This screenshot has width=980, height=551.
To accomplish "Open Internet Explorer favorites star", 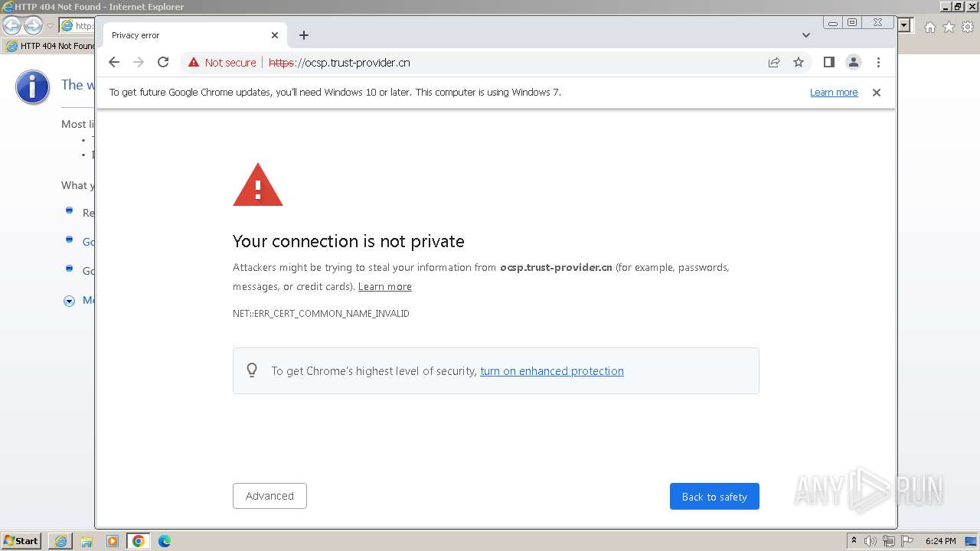I will click(x=949, y=27).
